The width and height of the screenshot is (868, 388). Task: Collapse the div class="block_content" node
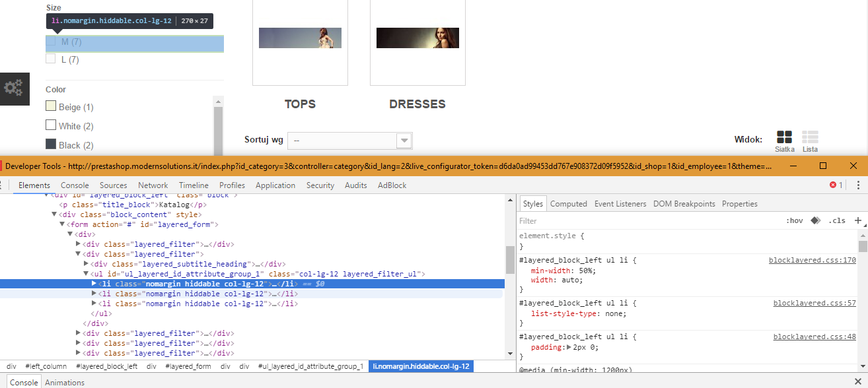coord(54,214)
